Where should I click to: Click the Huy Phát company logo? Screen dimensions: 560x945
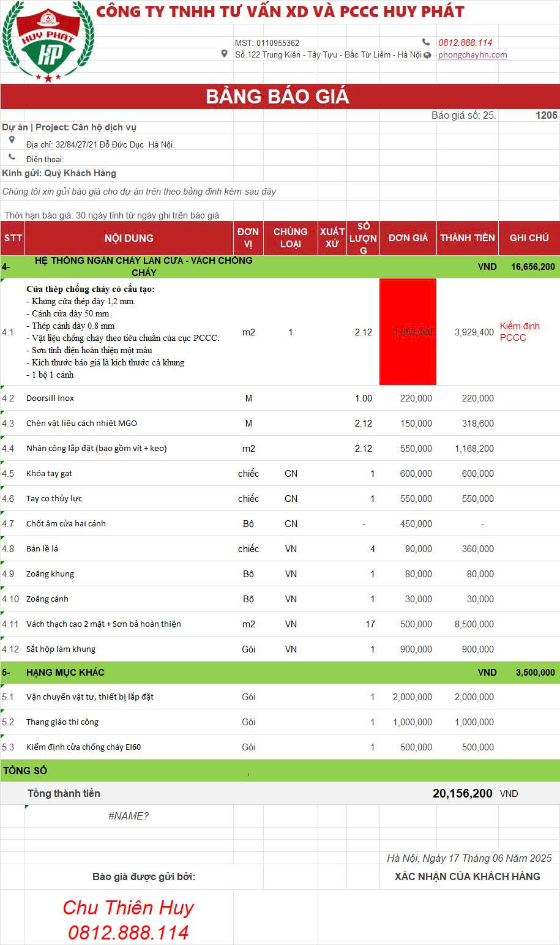coord(48,42)
